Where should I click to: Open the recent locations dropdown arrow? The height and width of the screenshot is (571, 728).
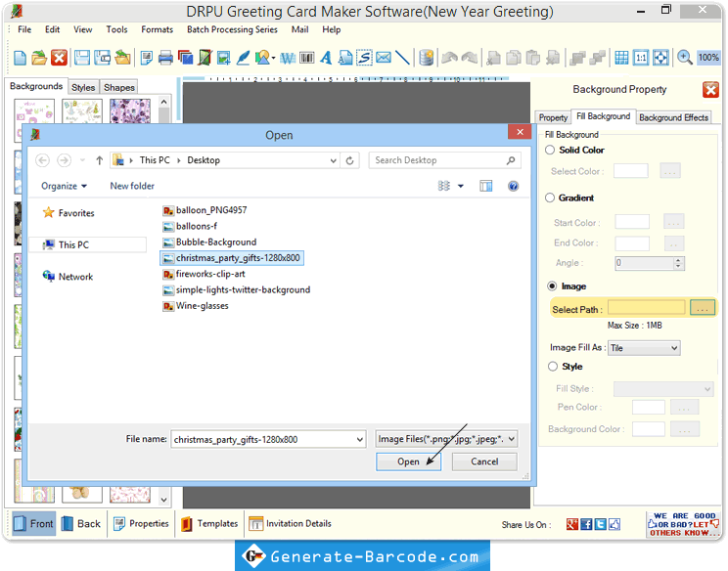click(x=82, y=160)
